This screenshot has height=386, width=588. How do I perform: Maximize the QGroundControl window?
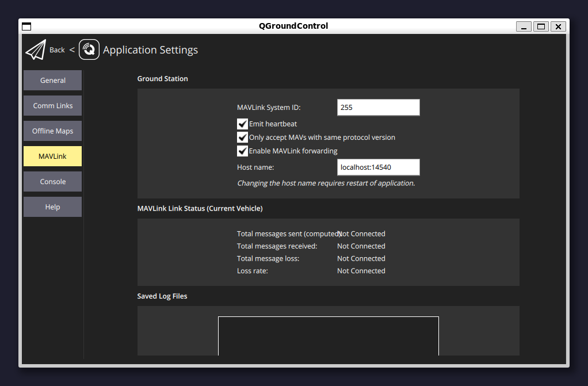tap(541, 26)
